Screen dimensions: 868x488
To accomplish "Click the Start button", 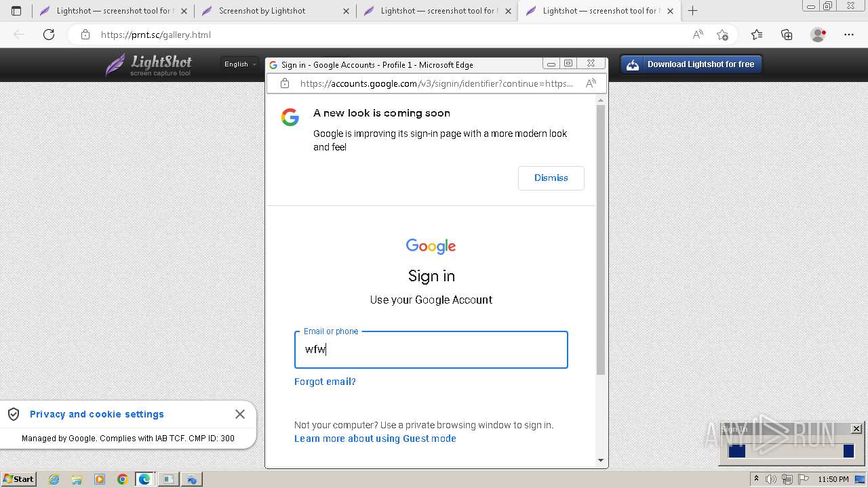I will [18, 479].
